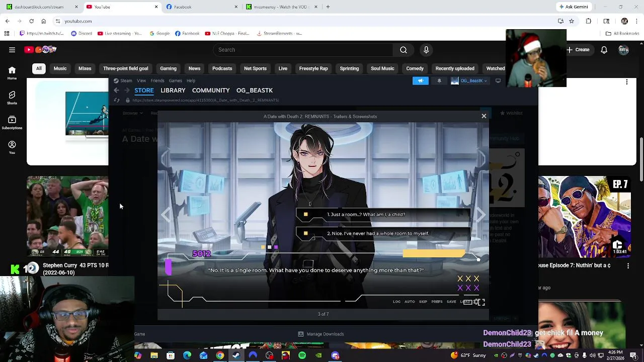Close the Trailers & Screenshots viewer
This screenshot has width=644, height=362.
[x=484, y=116]
